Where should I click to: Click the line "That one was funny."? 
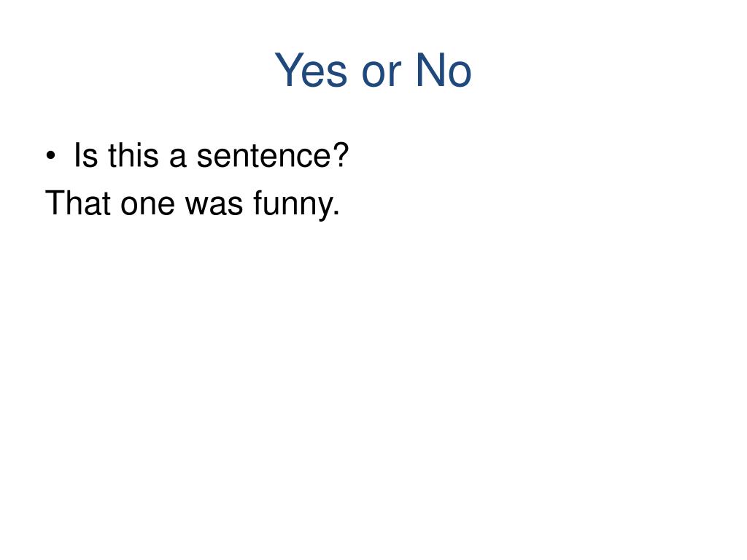[192, 204]
